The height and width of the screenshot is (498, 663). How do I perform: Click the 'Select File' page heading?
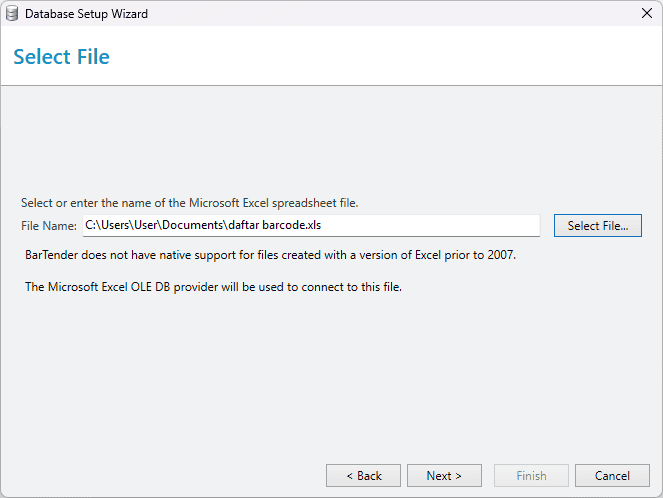pos(61,57)
